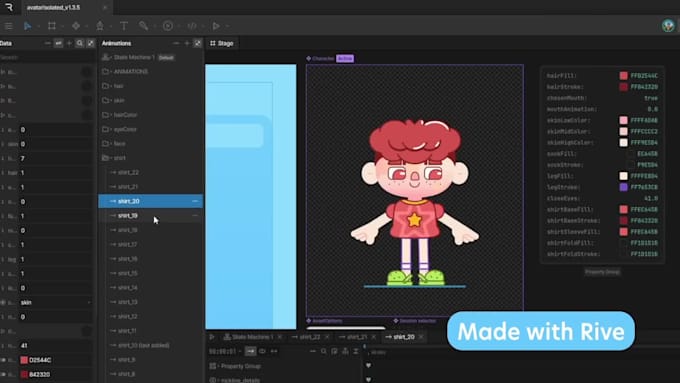
Task: Toggle loop playback mode in the timeline
Action: point(262,351)
